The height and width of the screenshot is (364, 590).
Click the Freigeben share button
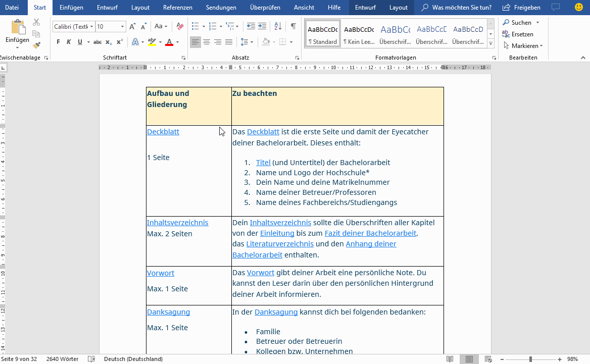pos(521,7)
